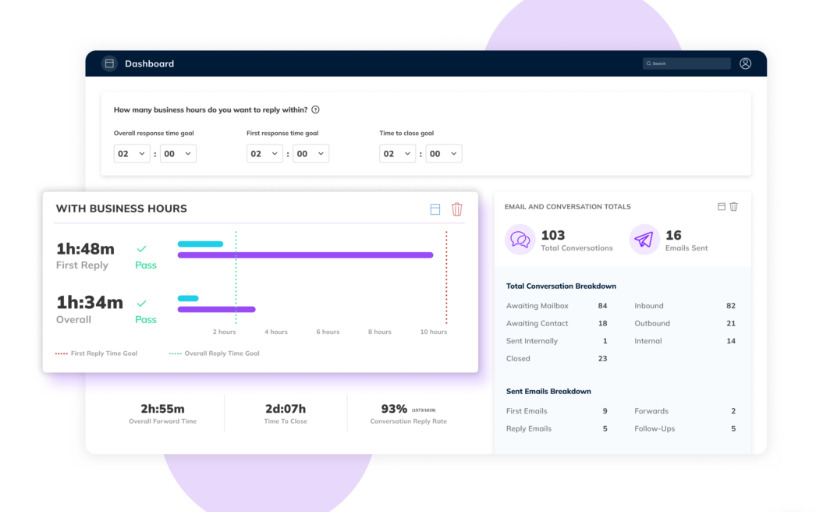Image resolution: width=818 pixels, height=512 pixels.
Task: Click the Total Conversations chat bubbles icon
Action: tap(520, 240)
